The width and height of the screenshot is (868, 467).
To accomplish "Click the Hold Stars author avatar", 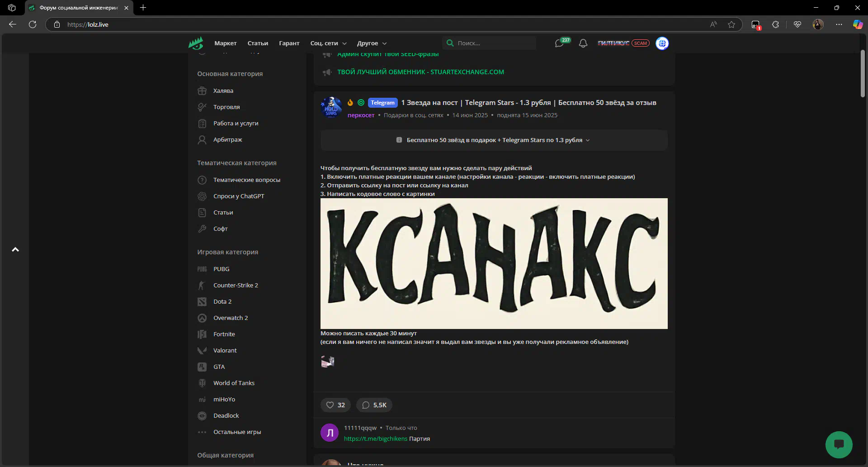I will tap(331, 107).
